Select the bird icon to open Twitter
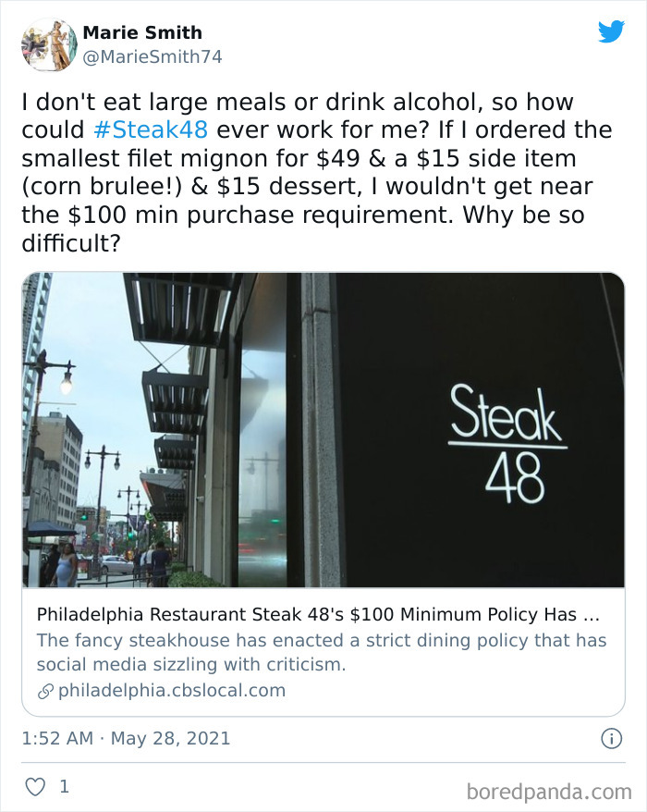The height and width of the screenshot is (812, 647). [x=613, y=33]
